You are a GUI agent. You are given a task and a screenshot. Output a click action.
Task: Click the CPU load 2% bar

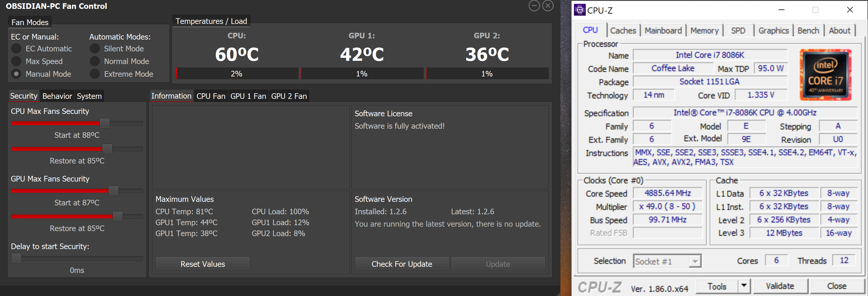pos(237,73)
